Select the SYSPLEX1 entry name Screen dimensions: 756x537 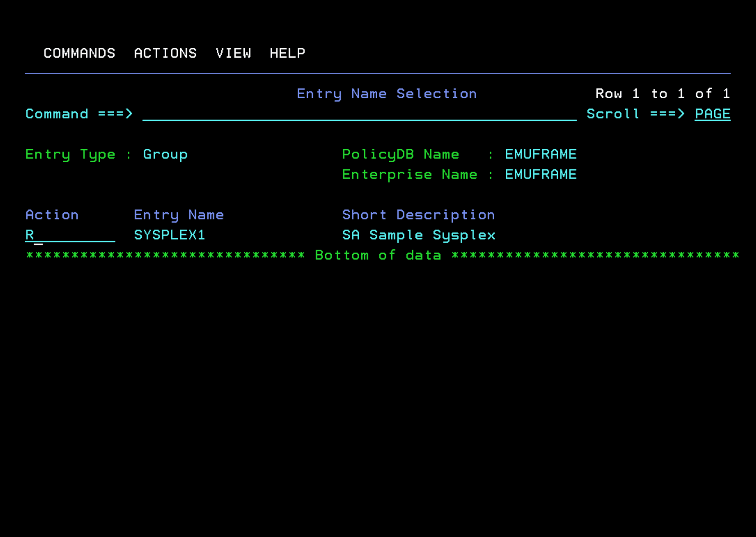tap(169, 235)
